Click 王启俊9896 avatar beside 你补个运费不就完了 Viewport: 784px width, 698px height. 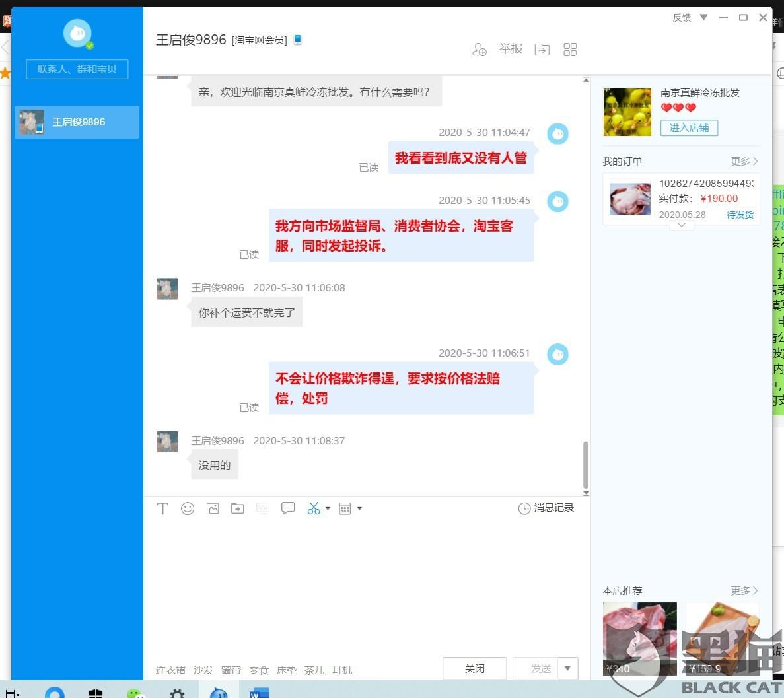click(167, 289)
